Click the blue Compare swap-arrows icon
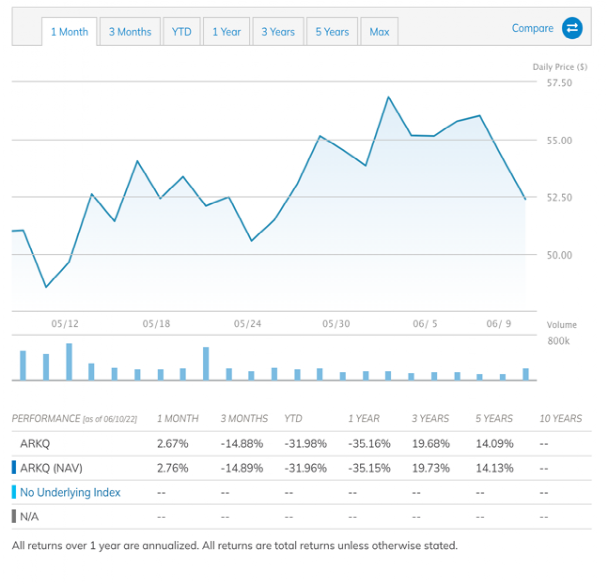 tap(571, 28)
